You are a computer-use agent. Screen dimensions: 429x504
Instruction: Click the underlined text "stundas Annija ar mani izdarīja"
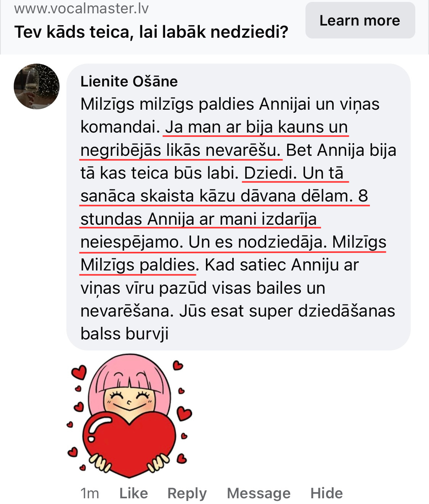[x=199, y=219]
